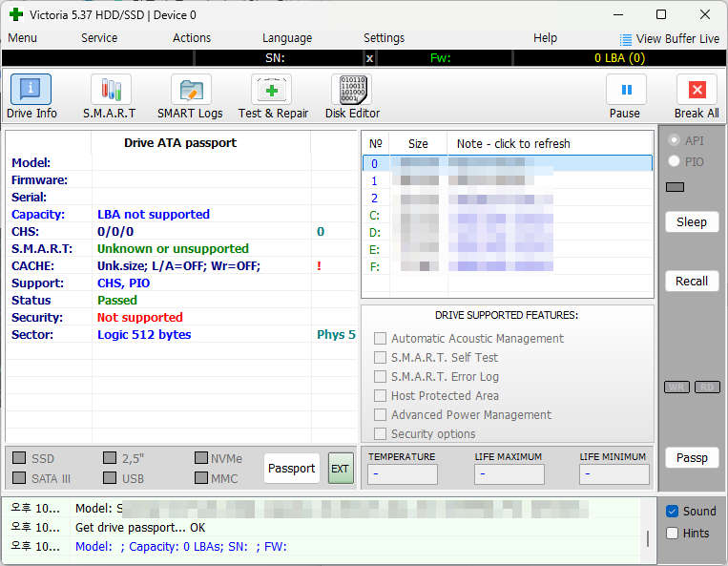Click the LIFE MAXIMUM value field

tap(510, 474)
